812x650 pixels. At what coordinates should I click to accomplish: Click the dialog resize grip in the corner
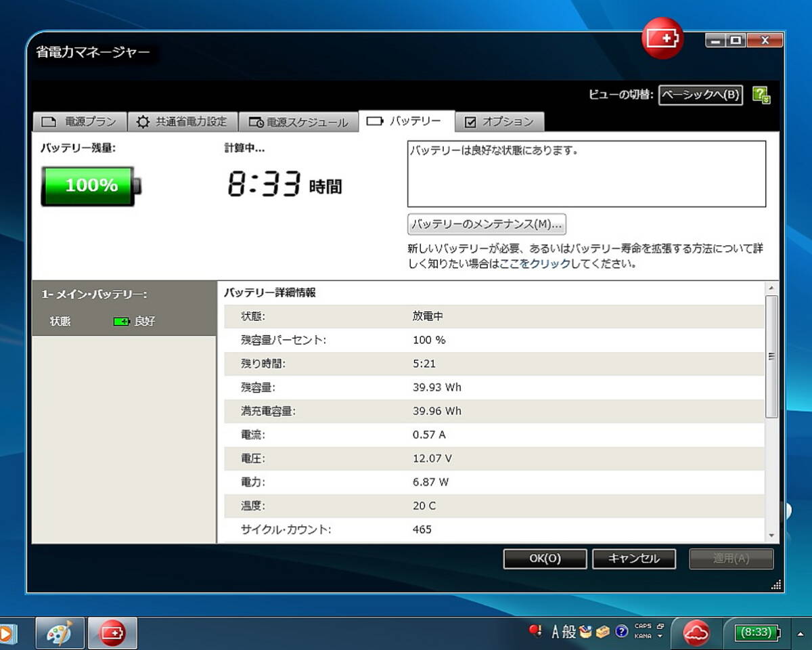click(776, 584)
